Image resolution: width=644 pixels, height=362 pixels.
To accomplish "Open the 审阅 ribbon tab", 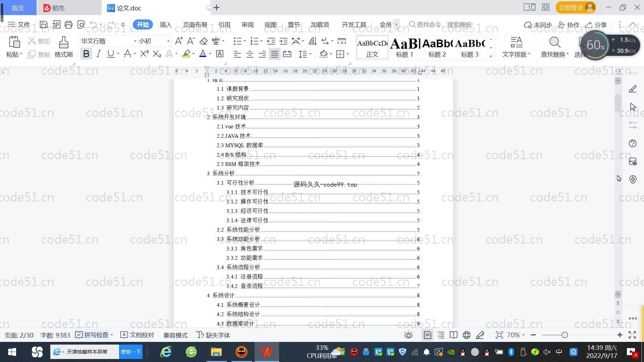I will [248, 24].
